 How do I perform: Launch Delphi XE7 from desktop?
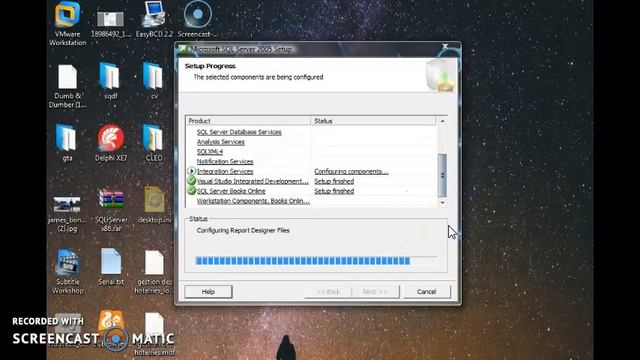tap(111, 143)
